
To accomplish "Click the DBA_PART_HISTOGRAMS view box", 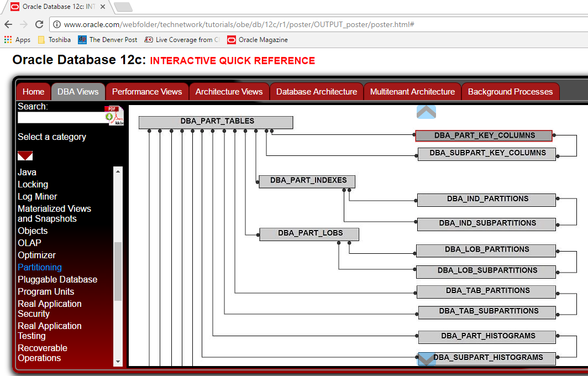I will [487, 337].
